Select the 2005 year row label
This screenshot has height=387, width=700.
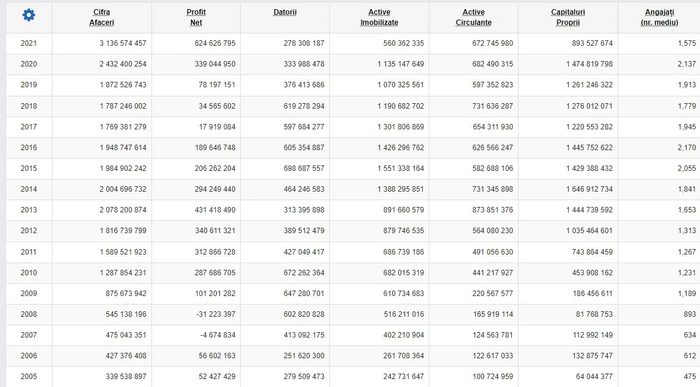tap(29, 376)
